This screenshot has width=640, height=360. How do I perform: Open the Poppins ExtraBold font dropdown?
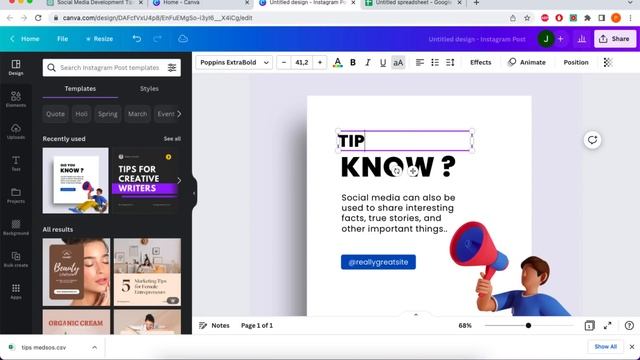pos(234,62)
